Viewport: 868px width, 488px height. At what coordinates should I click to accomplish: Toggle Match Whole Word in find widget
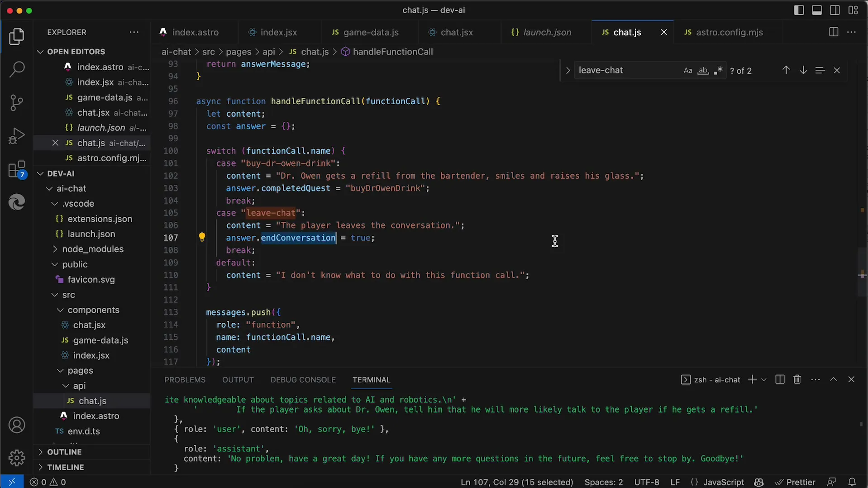tap(703, 70)
